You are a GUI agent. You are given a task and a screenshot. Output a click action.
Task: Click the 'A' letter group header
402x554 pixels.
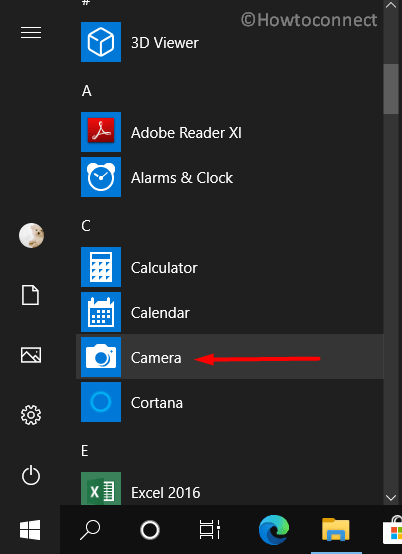coord(87,91)
